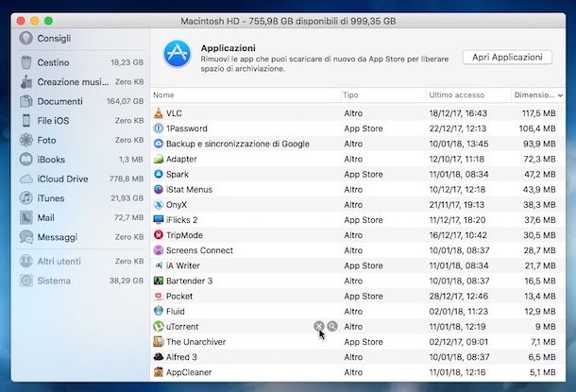Screen dimensions: 576x392
Task: Click Spark's App Store type cell
Action: 364,174
